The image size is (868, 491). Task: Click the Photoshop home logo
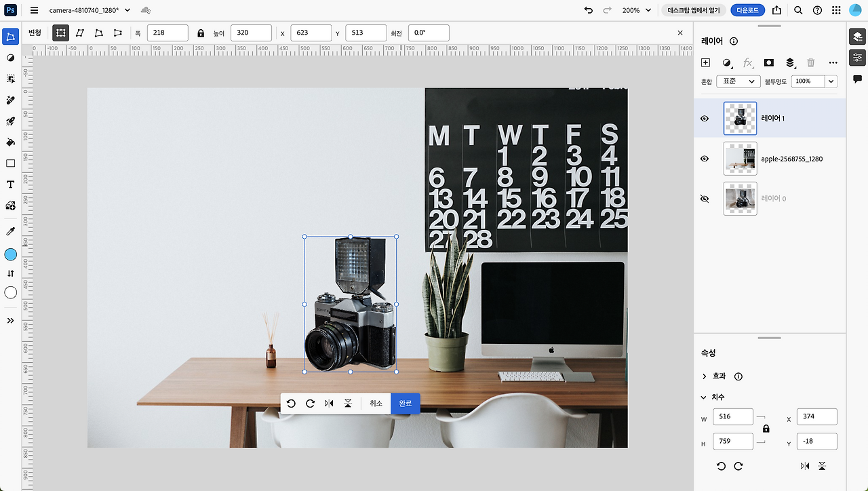(x=10, y=10)
